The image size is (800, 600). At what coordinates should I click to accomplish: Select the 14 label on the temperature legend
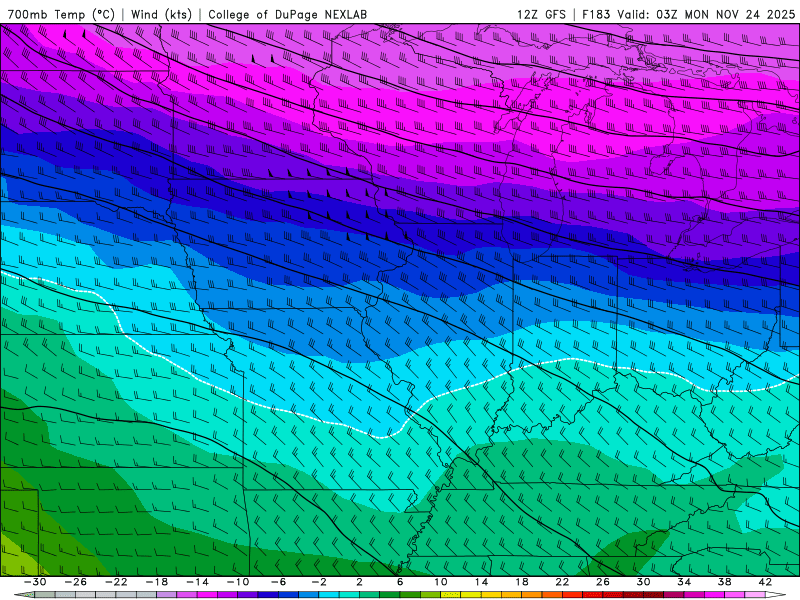tap(481, 582)
